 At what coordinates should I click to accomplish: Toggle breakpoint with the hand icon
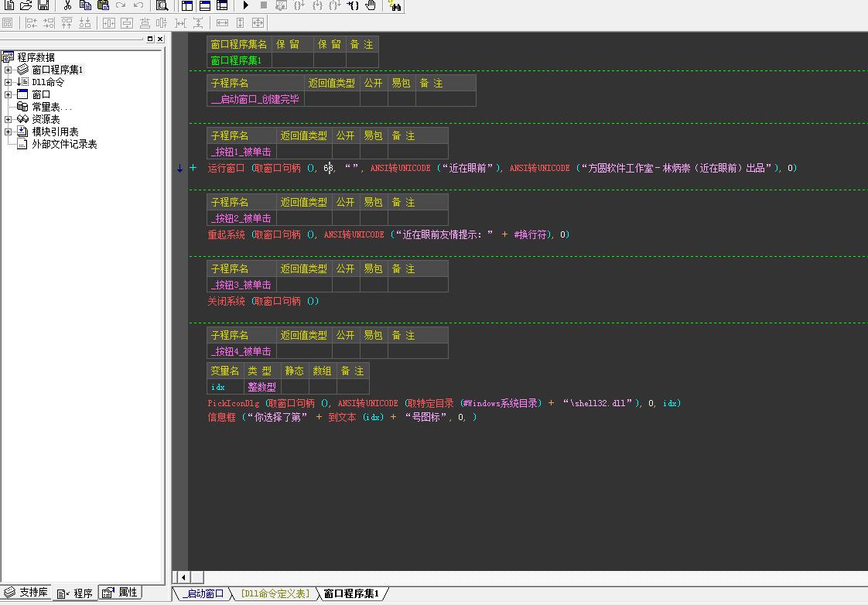point(371,5)
